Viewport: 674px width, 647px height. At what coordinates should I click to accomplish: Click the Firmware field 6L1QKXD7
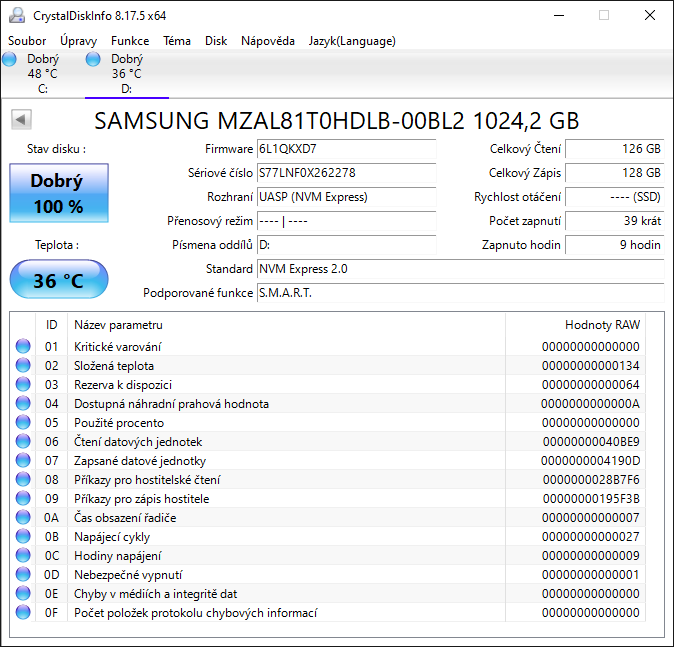346,149
